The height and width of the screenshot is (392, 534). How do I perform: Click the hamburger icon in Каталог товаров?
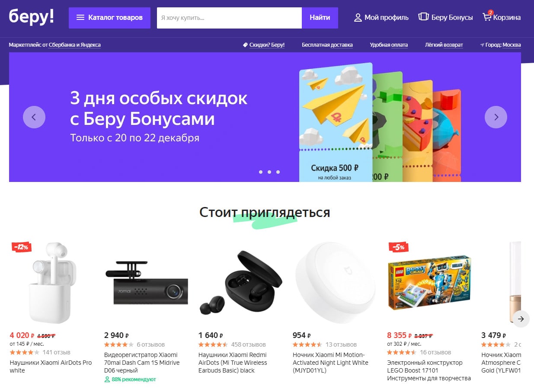pyautogui.click(x=80, y=18)
